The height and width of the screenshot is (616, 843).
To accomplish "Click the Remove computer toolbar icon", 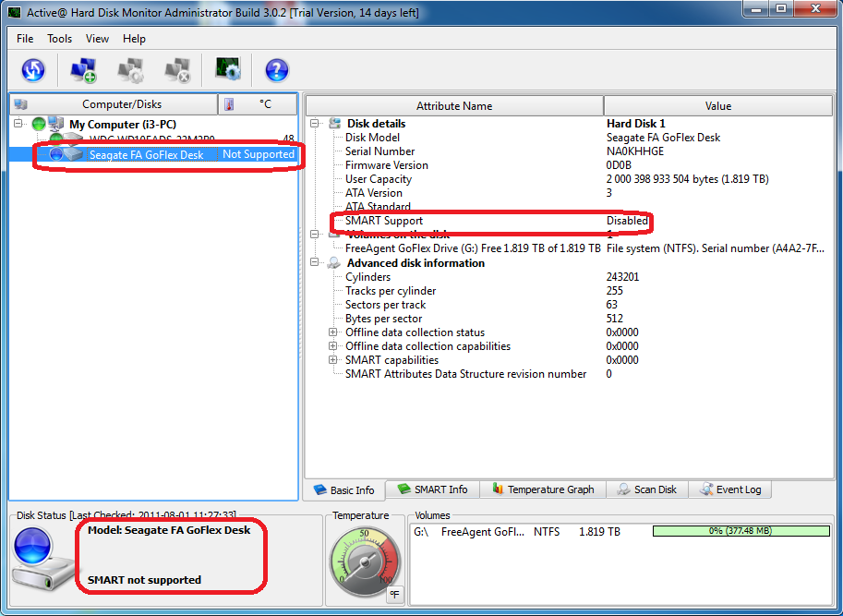I will 178,70.
